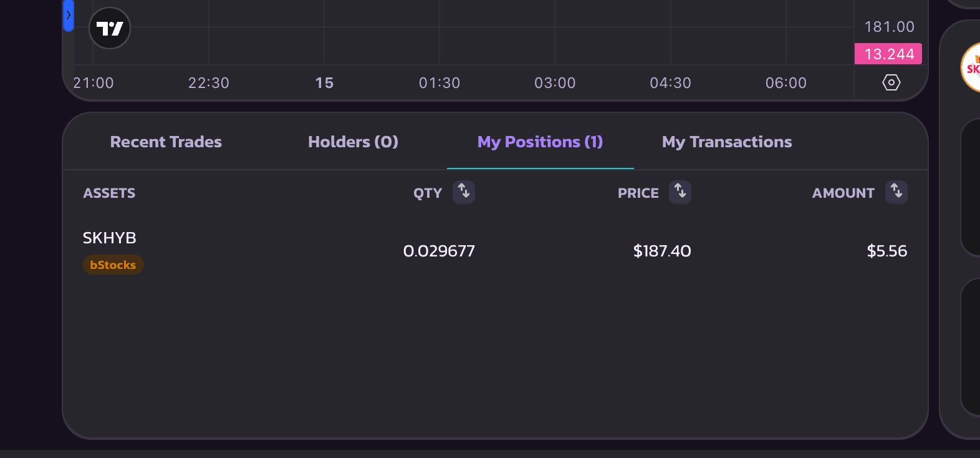Click the TradingView logo icon
Screen dimensions: 980x458
click(110, 28)
